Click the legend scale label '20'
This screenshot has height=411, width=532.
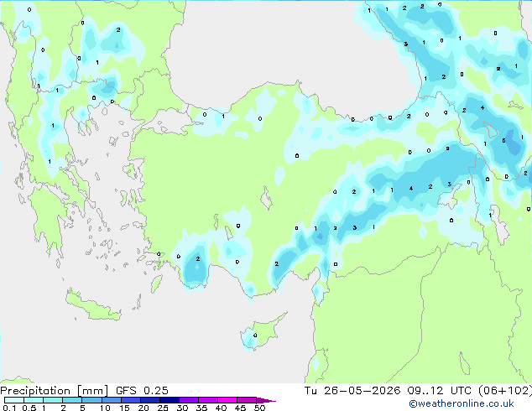[143, 408]
